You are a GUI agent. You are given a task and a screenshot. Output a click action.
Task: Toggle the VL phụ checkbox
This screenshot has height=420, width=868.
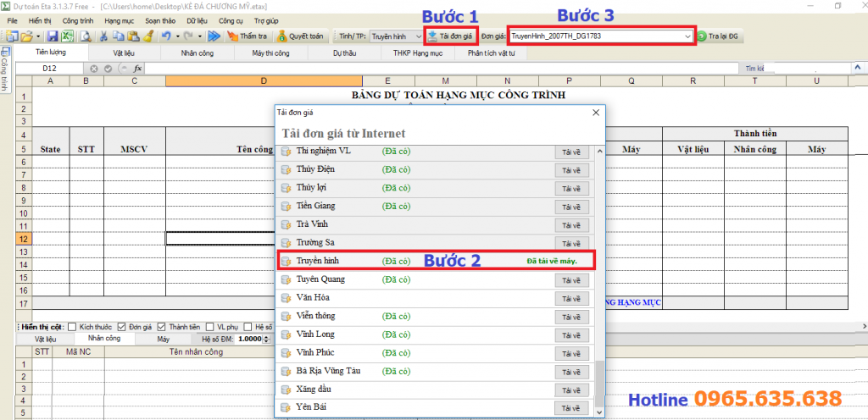pos(210,326)
